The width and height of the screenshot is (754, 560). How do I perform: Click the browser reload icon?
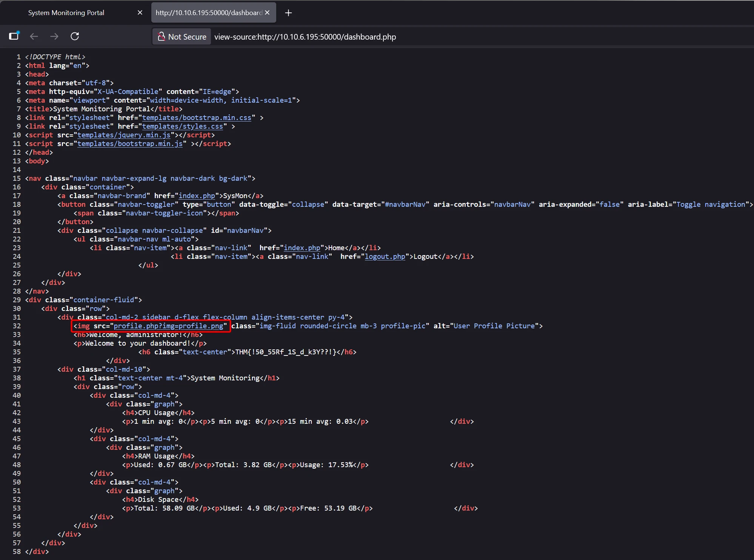click(x=75, y=36)
